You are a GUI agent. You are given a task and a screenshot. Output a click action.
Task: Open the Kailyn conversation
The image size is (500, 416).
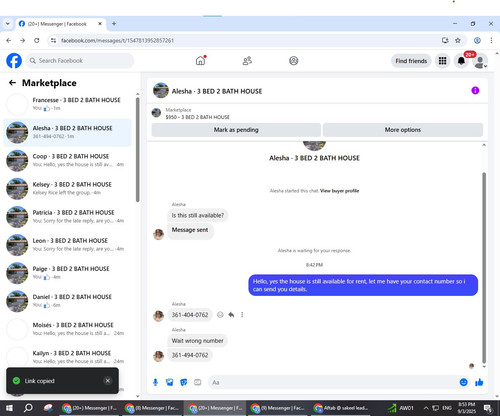click(x=68, y=357)
